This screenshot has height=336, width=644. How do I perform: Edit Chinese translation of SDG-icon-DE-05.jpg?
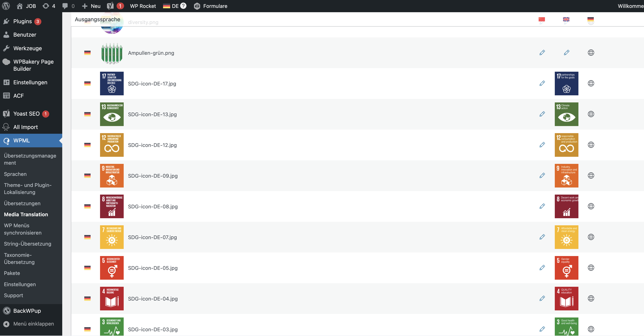click(542, 267)
